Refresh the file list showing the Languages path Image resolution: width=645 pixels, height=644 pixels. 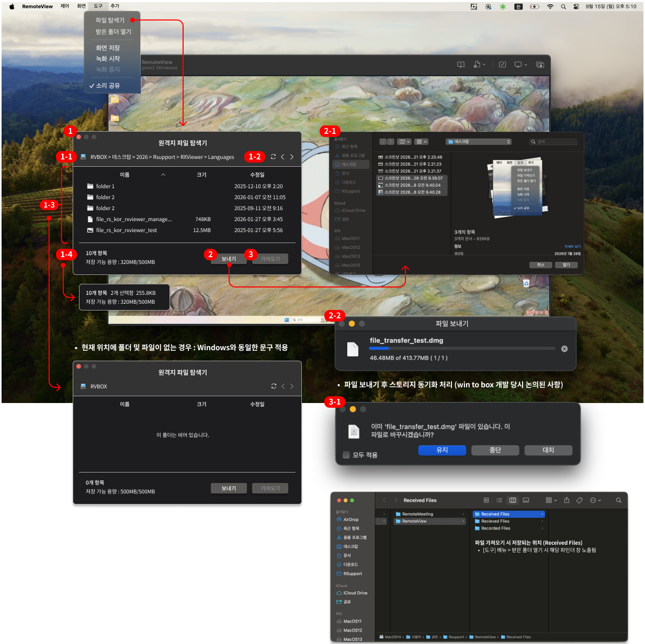click(273, 157)
